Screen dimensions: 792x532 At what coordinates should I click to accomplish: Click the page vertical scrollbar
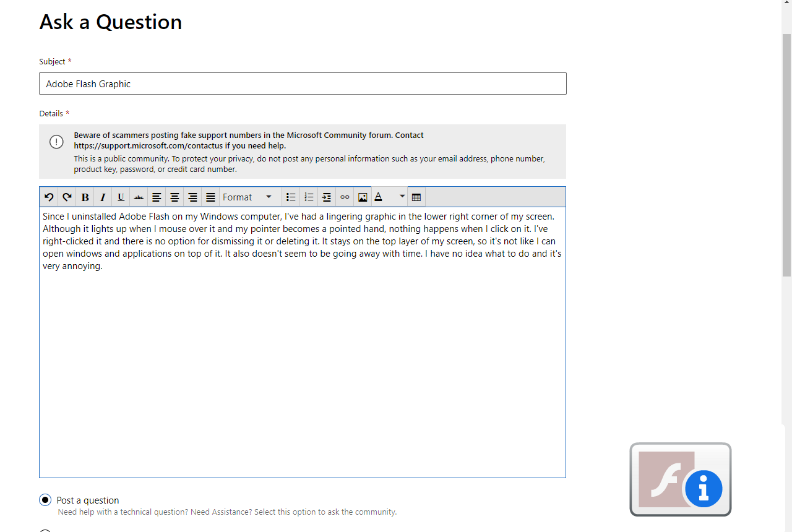(786, 155)
